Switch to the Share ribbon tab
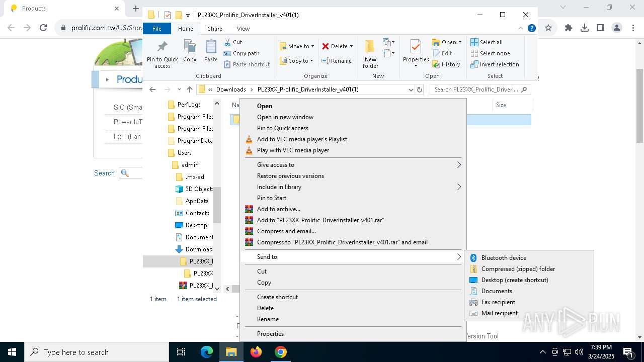The width and height of the screenshot is (644, 362). point(215,29)
